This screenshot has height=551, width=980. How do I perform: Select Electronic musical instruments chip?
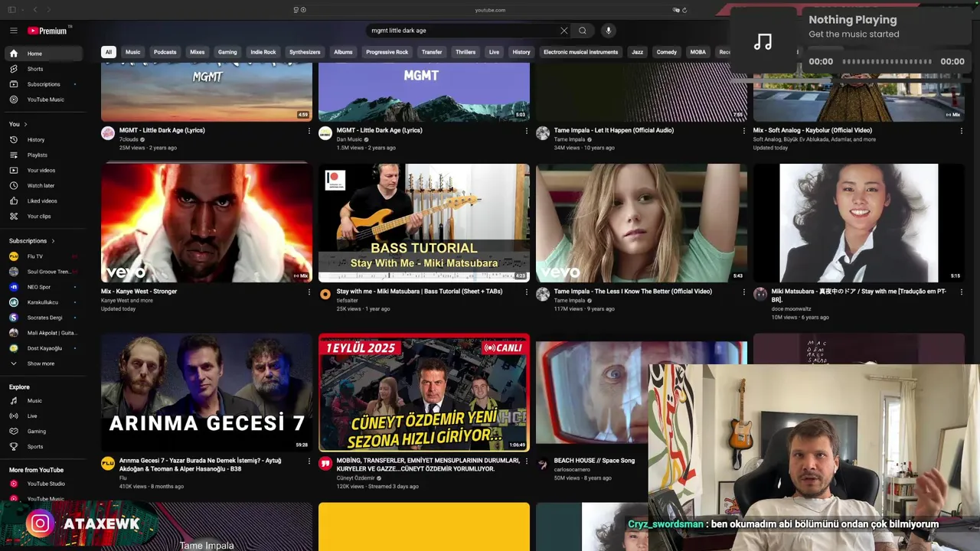point(580,52)
